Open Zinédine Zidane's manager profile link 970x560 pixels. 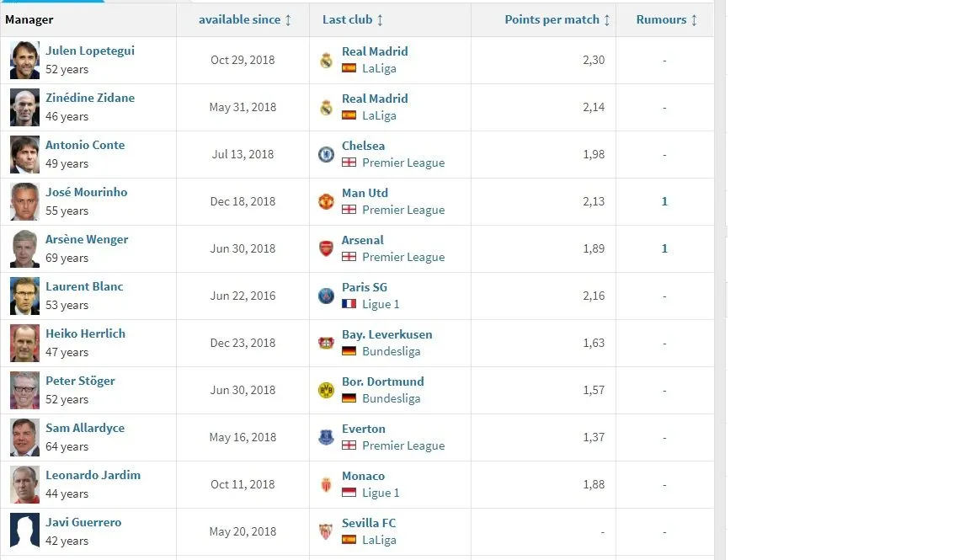(90, 98)
